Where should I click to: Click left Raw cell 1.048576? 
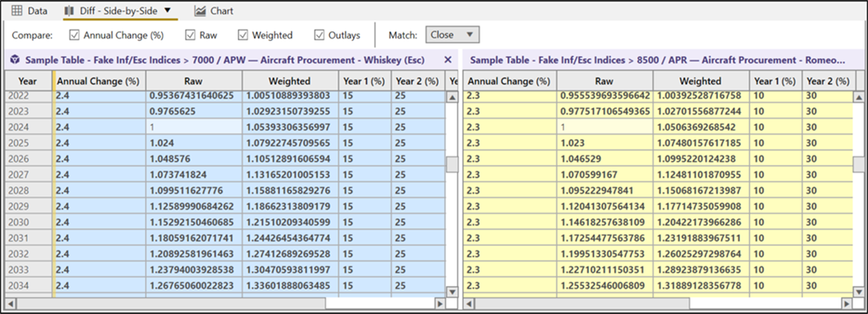pos(193,159)
